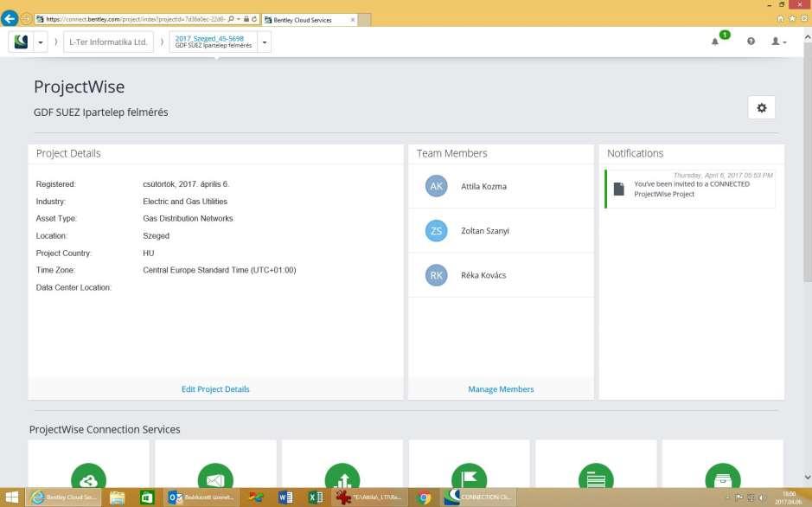Image resolution: width=812 pixels, height=507 pixels.
Task: Open a new browser tab
Action: coord(365,20)
